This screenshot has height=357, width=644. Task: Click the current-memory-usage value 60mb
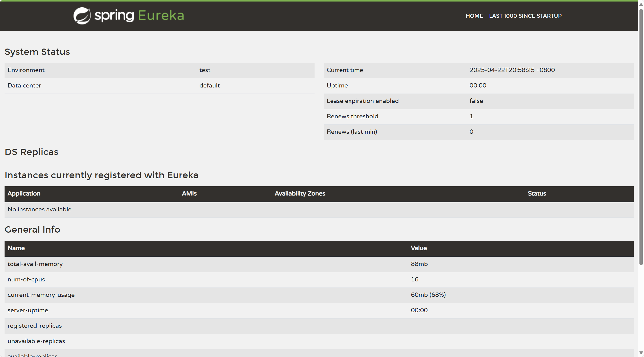(428, 295)
